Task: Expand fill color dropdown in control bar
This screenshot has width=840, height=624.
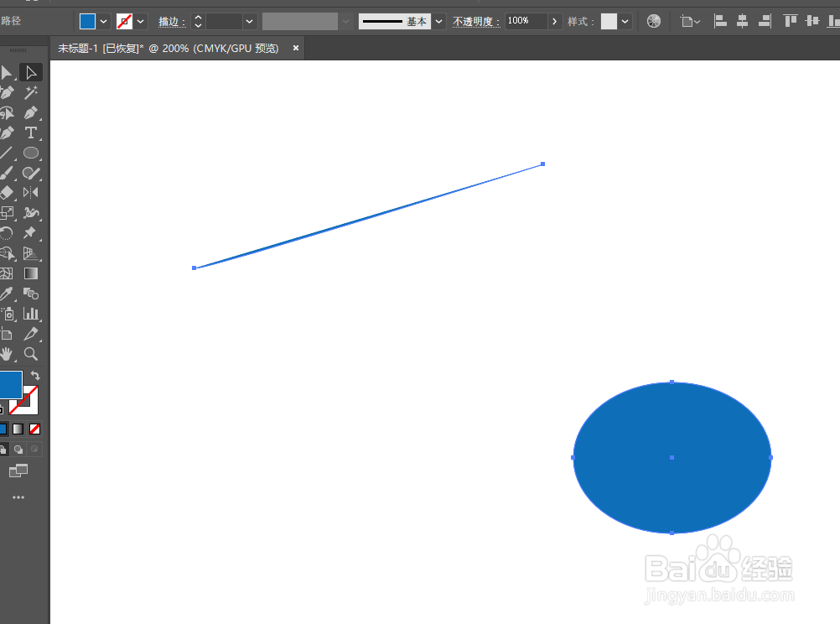Action: 104,22
